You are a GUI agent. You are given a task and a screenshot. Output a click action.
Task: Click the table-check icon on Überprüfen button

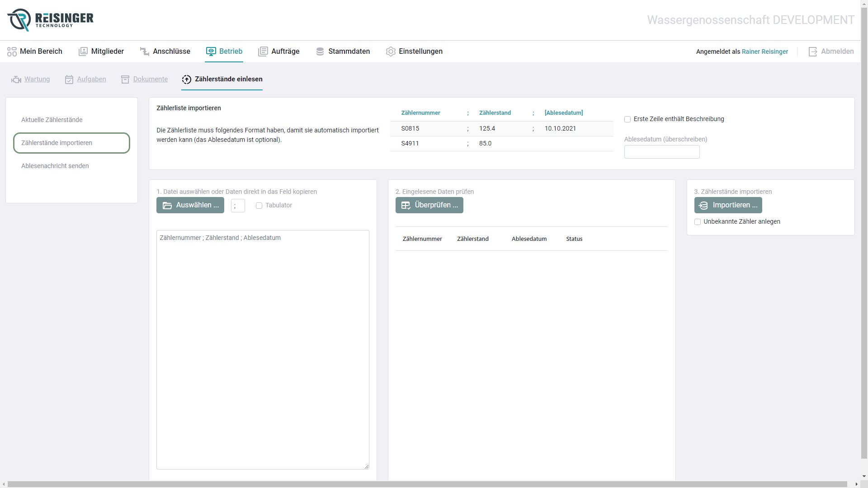pos(406,206)
